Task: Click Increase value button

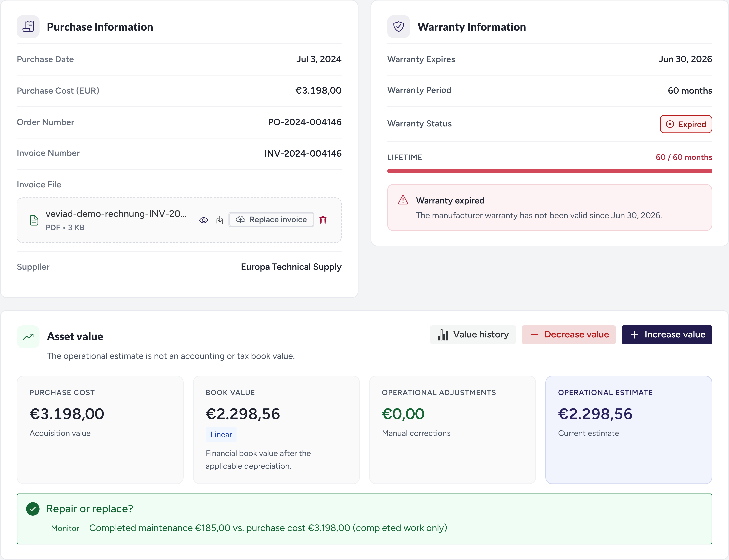Action: pyautogui.click(x=667, y=335)
